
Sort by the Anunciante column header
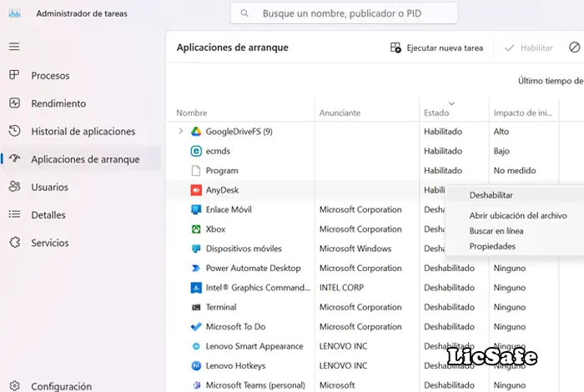coord(340,113)
